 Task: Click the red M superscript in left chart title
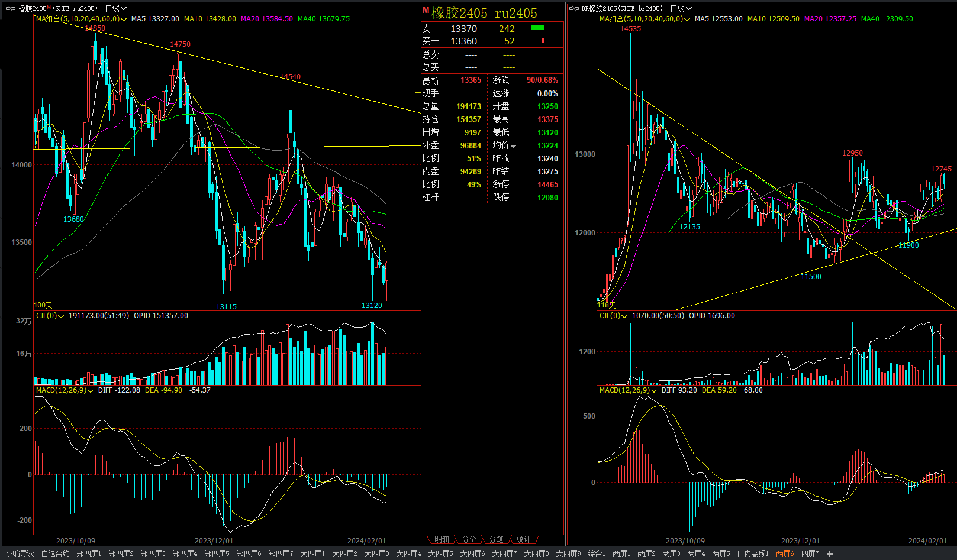49,7
